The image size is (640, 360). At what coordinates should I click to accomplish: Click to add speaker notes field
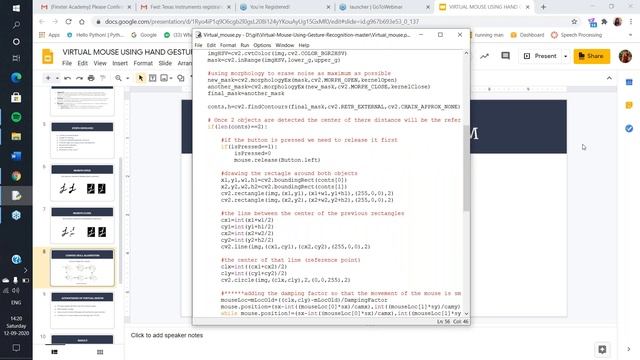point(167,335)
